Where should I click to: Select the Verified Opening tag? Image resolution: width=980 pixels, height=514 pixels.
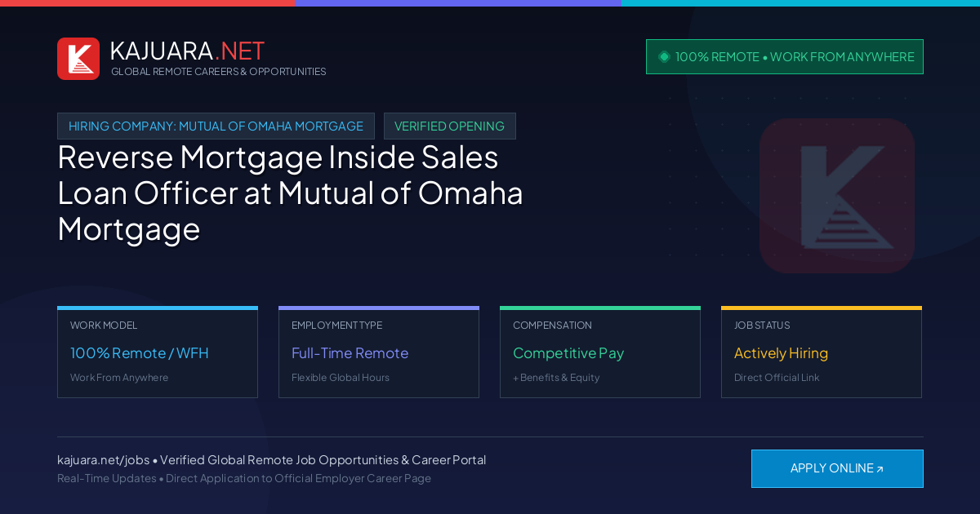[x=450, y=126]
